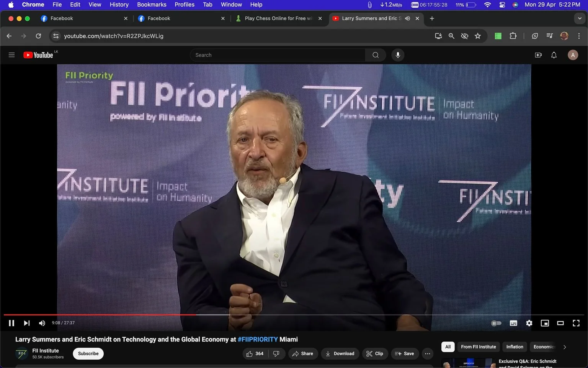Screen dimensions: 588x368
Task: Click the search magnifier button
Action: pyautogui.click(x=376, y=55)
